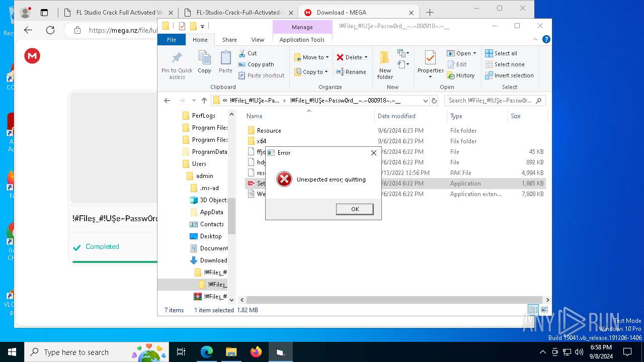Image resolution: width=644 pixels, height=362 pixels.
Task: Switch to the View ribbon tab
Action: click(258, 40)
